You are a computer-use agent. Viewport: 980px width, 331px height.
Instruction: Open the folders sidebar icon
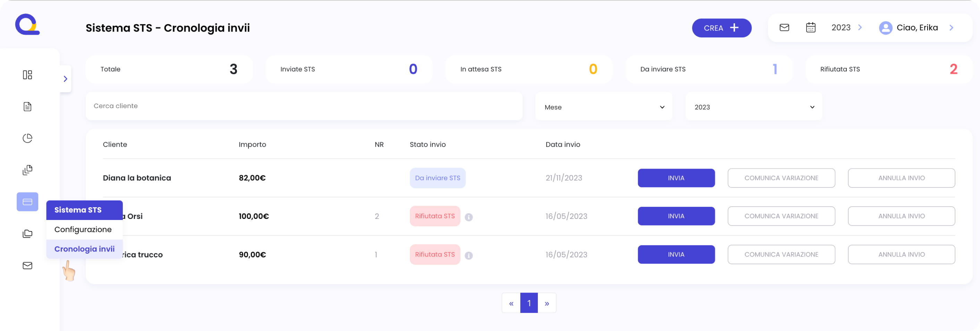[x=27, y=234]
